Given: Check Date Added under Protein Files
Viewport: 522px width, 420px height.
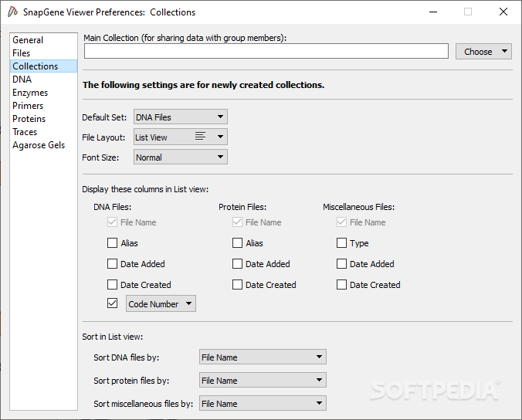Looking at the screenshot, I should click(x=237, y=264).
